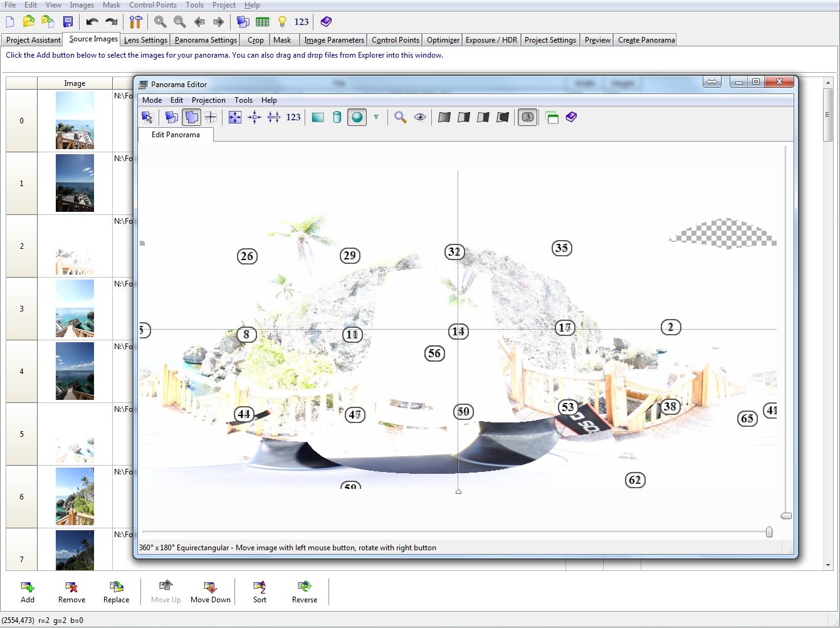This screenshot has height=628, width=840.
Task: Select the cylinder projection icon
Action: 337,117
